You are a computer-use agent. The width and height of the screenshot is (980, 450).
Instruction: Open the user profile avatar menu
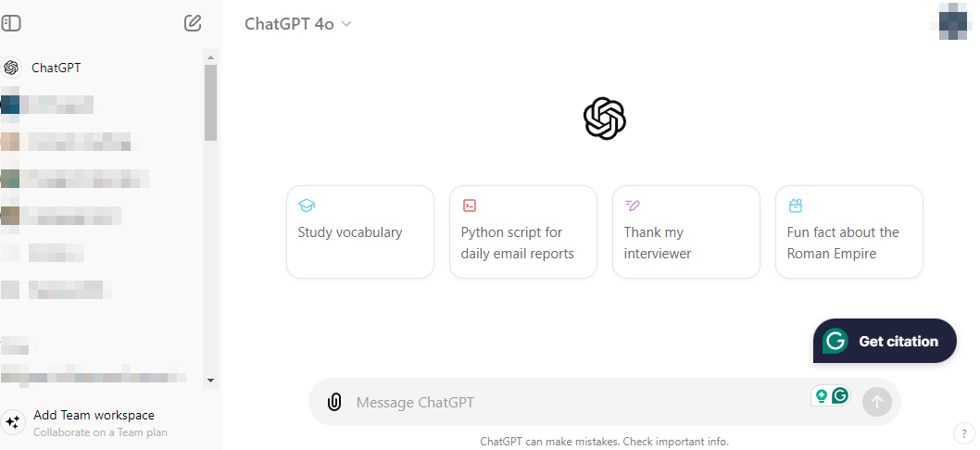pyautogui.click(x=954, y=22)
